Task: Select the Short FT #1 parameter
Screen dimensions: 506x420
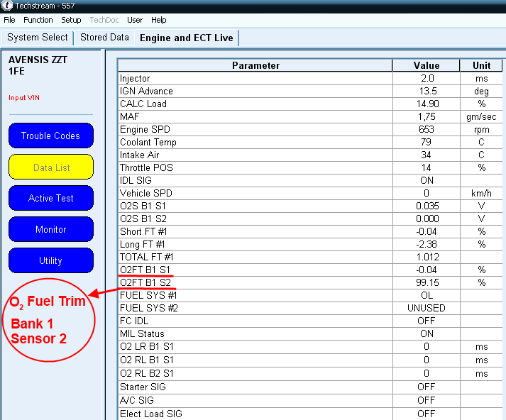Action: [x=310, y=231]
